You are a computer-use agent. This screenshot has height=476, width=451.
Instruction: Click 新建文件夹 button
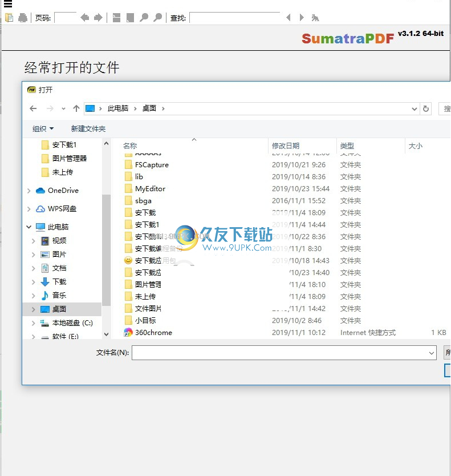[88, 129]
